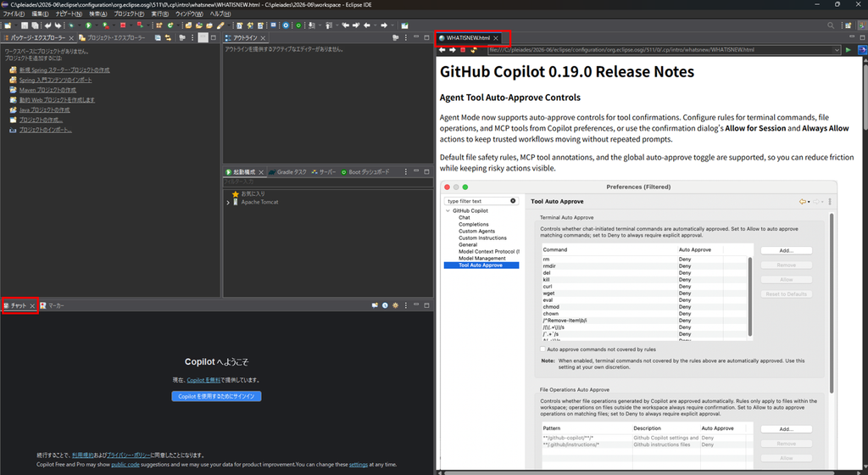Click filter field in Launch Configurations view
Viewport: 868px width, 475px height.
[328, 182]
